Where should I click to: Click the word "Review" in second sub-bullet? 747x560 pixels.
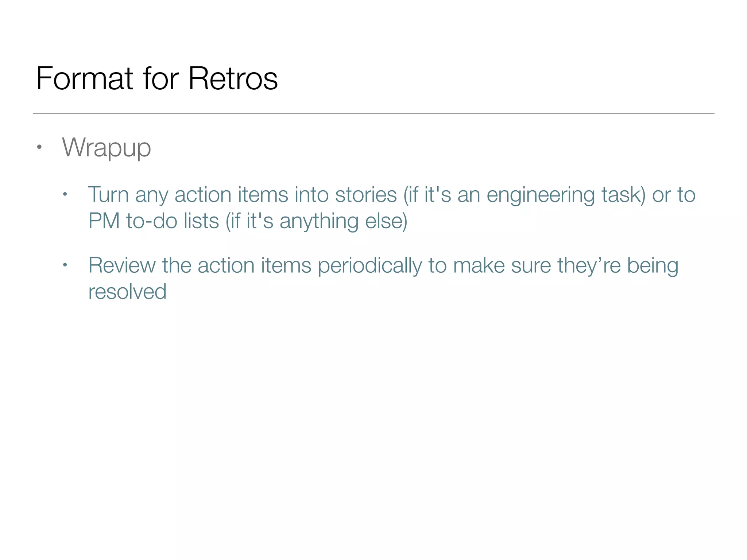click(x=122, y=265)
